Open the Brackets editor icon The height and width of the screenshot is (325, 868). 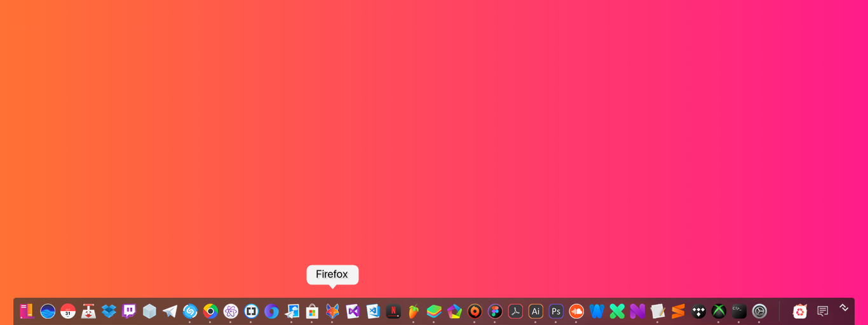(251, 311)
